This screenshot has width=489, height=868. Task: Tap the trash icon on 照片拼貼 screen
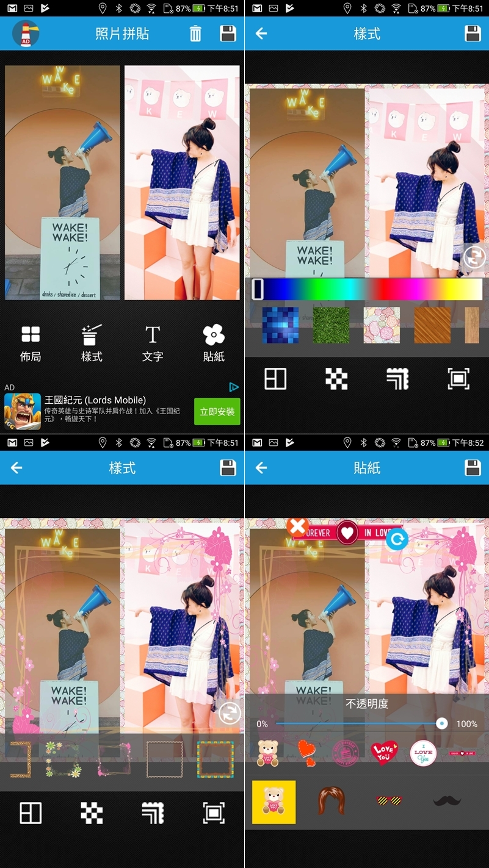coord(195,34)
